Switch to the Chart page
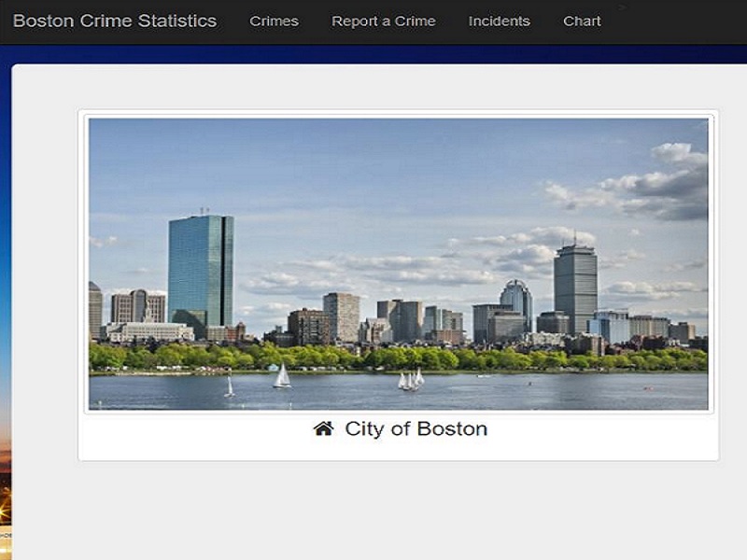Screen dimensions: 747x560 [x=582, y=21]
